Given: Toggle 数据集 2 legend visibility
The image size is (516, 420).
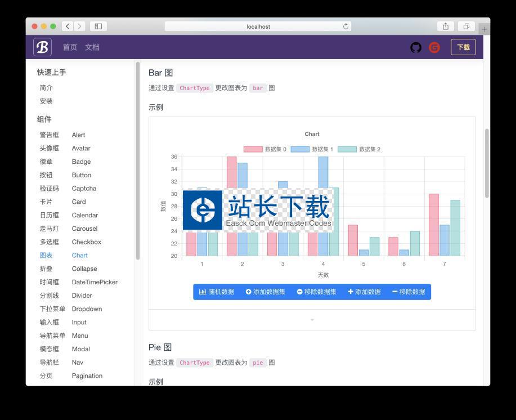Looking at the screenshot, I should (x=359, y=149).
